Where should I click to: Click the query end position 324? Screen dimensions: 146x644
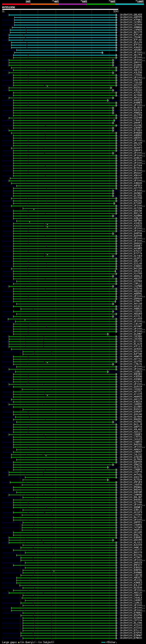coord(115,11)
